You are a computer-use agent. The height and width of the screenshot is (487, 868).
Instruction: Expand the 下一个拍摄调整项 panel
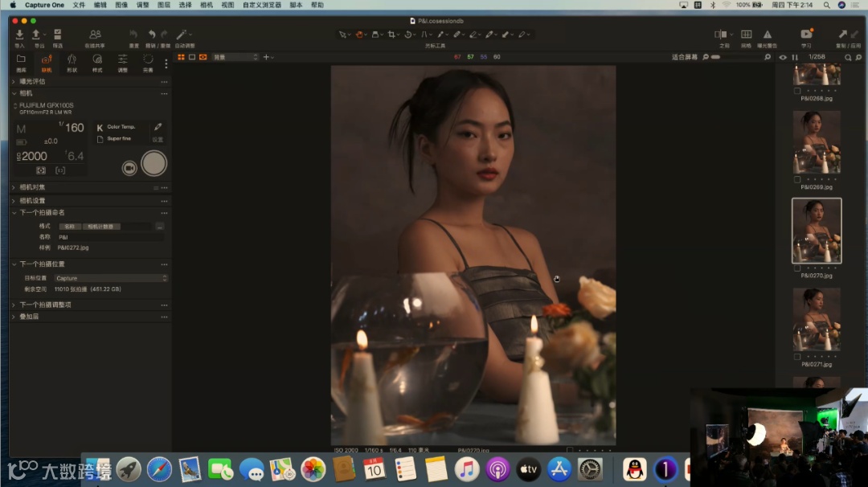pyautogui.click(x=14, y=305)
